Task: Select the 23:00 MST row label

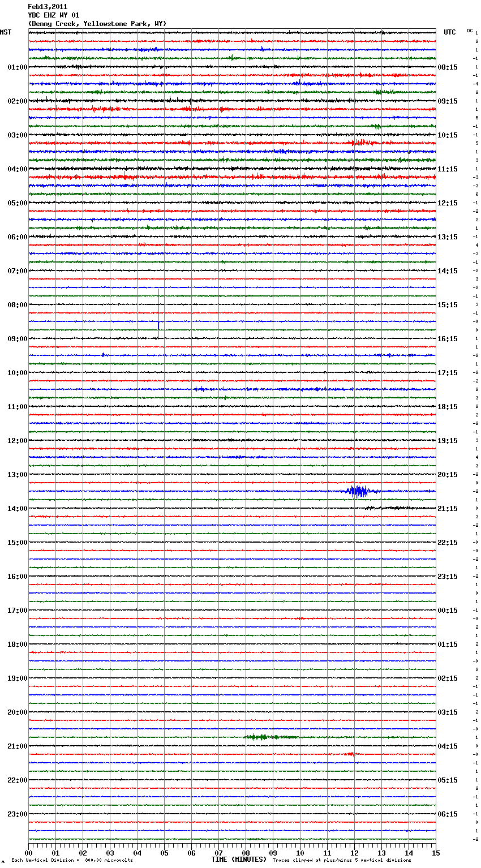Action: tap(18, 814)
